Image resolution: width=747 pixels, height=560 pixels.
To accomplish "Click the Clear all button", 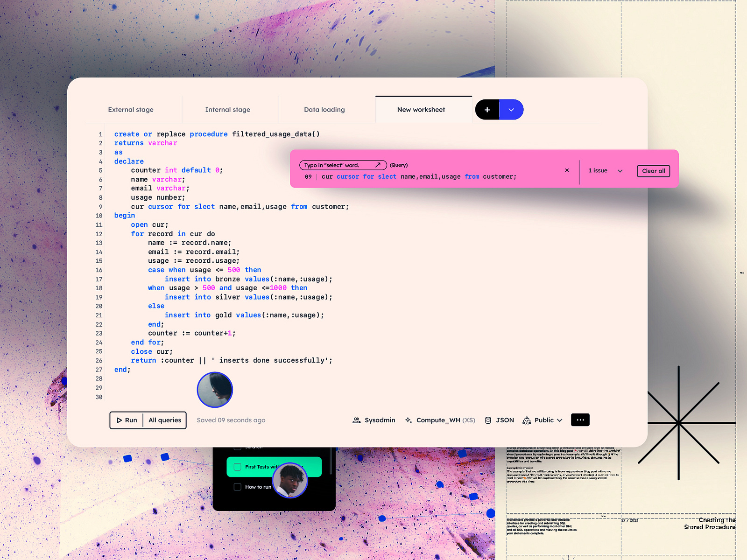I will 653,171.
